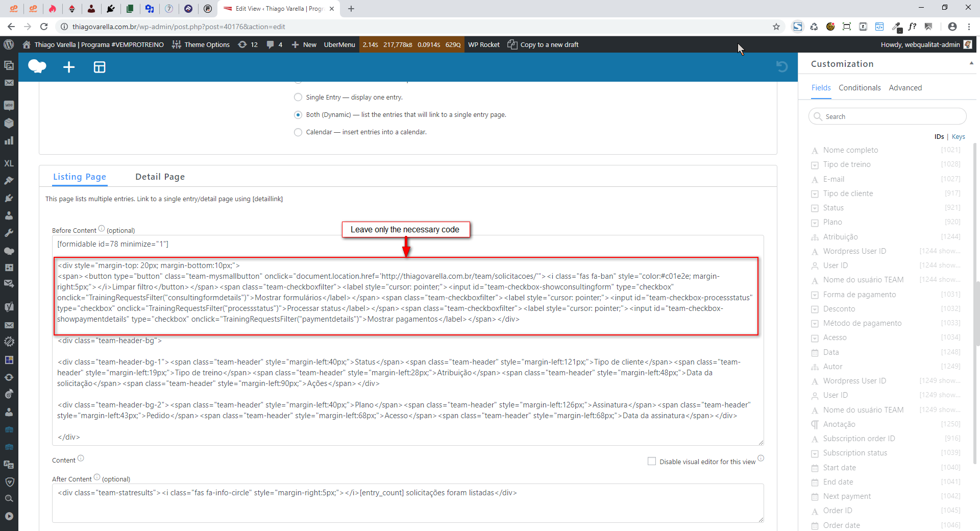This screenshot has width=980, height=531.
Task: Open the Tools wrench icon in sidebar
Action: [9, 233]
